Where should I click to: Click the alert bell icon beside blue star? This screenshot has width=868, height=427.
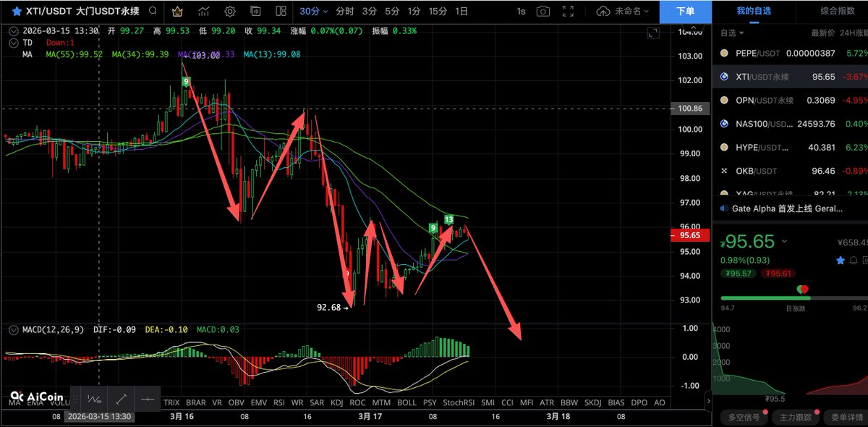[x=854, y=260]
